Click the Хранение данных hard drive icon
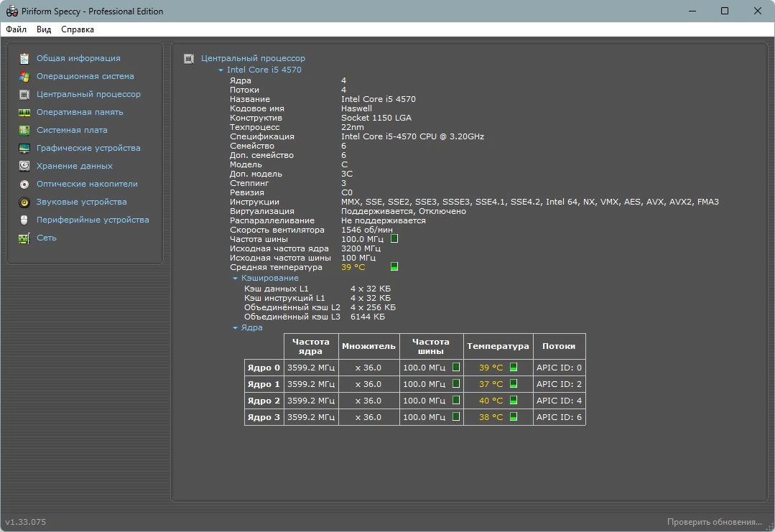The image size is (775, 532). [24, 166]
